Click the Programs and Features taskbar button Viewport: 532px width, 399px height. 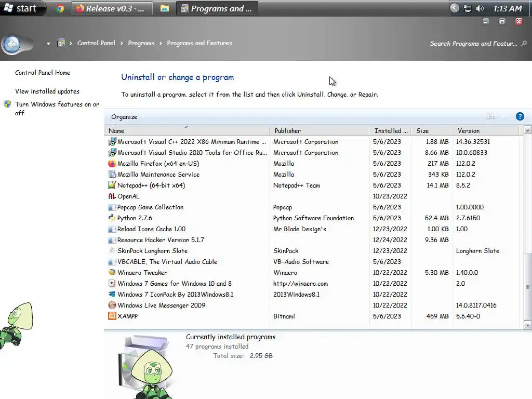[x=217, y=8]
